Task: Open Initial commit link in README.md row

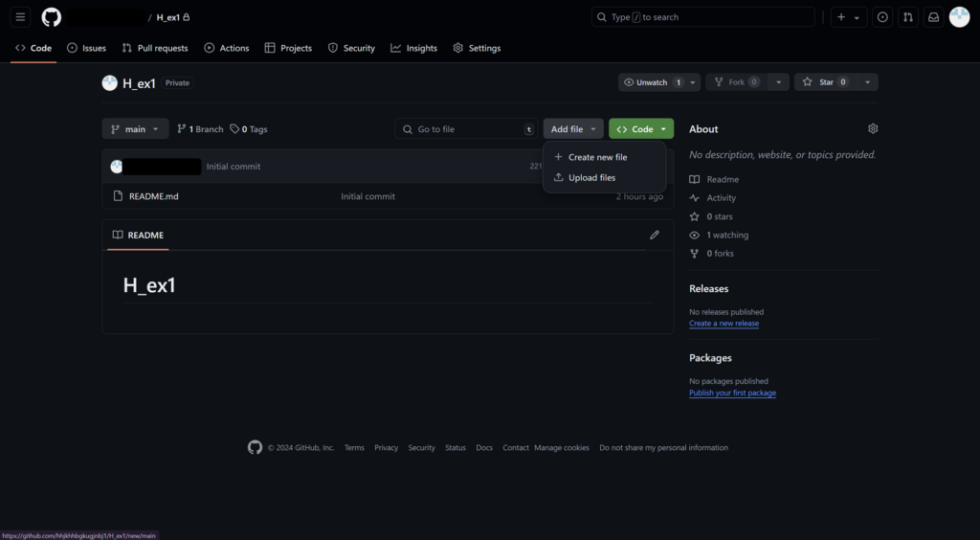Action: coord(368,196)
